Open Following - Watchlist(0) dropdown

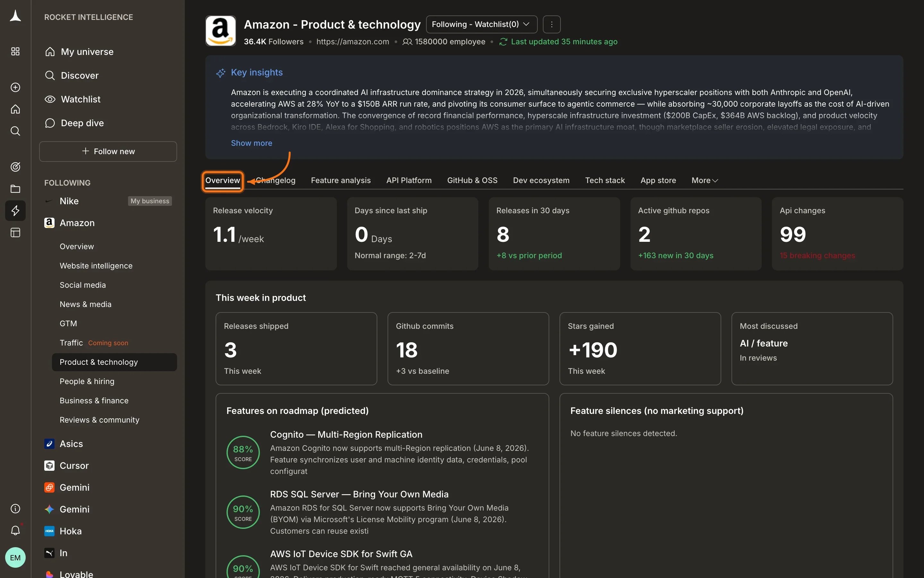coord(482,24)
